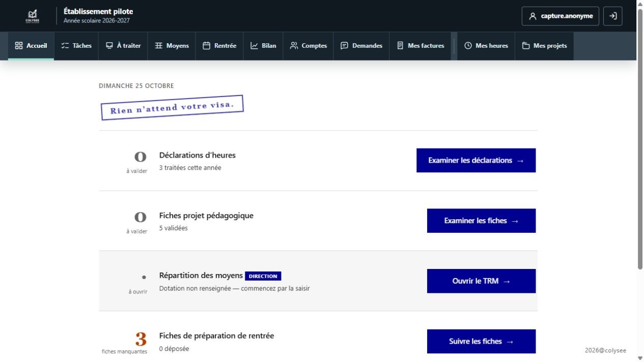
Task: Open the Moyens tab
Action: (x=172, y=46)
